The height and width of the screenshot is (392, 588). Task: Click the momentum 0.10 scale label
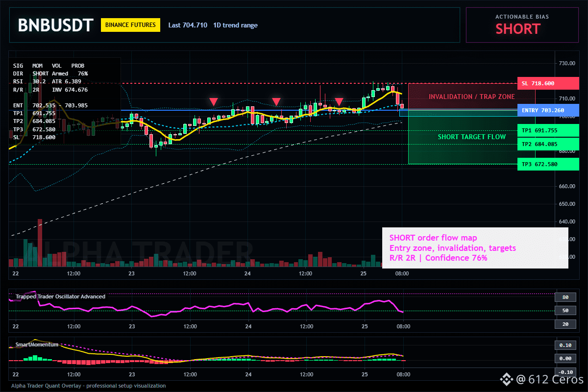tap(565, 345)
